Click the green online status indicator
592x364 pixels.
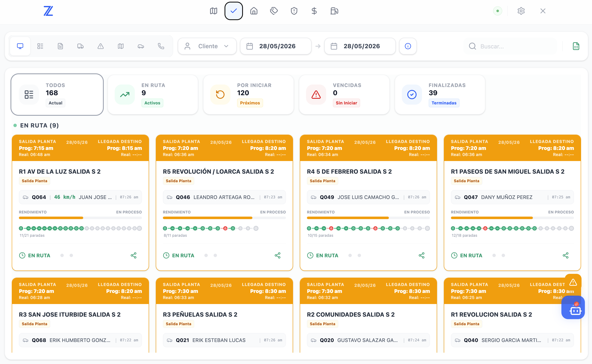pyautogui.click(x=497, y=11)
